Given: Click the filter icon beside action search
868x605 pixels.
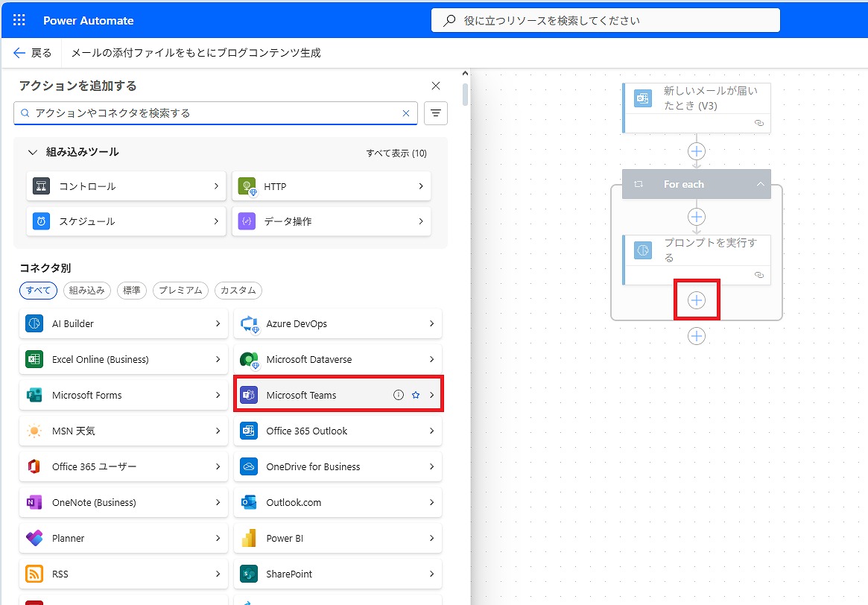Looking at the screenshot, I should [436, 113].
